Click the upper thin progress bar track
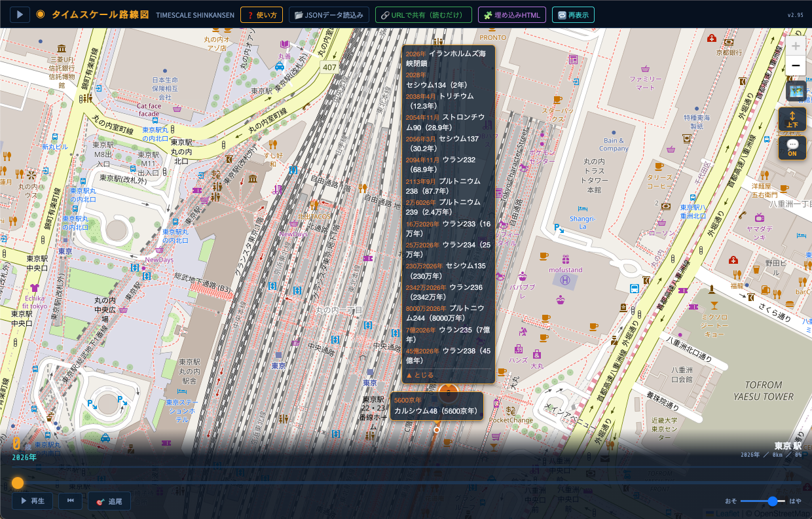Image resolution: width=812 pixels, height=519 pixels. click(406, 467)
